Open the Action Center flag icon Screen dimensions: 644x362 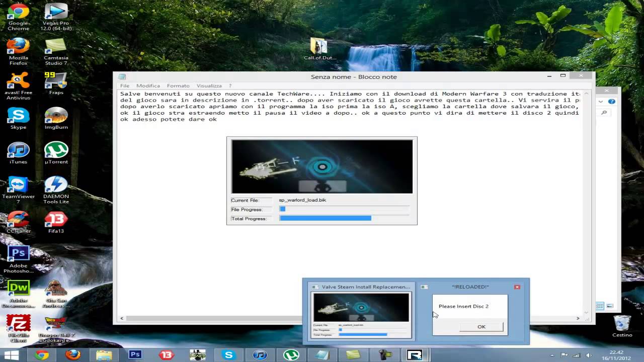tap(565, 355)
